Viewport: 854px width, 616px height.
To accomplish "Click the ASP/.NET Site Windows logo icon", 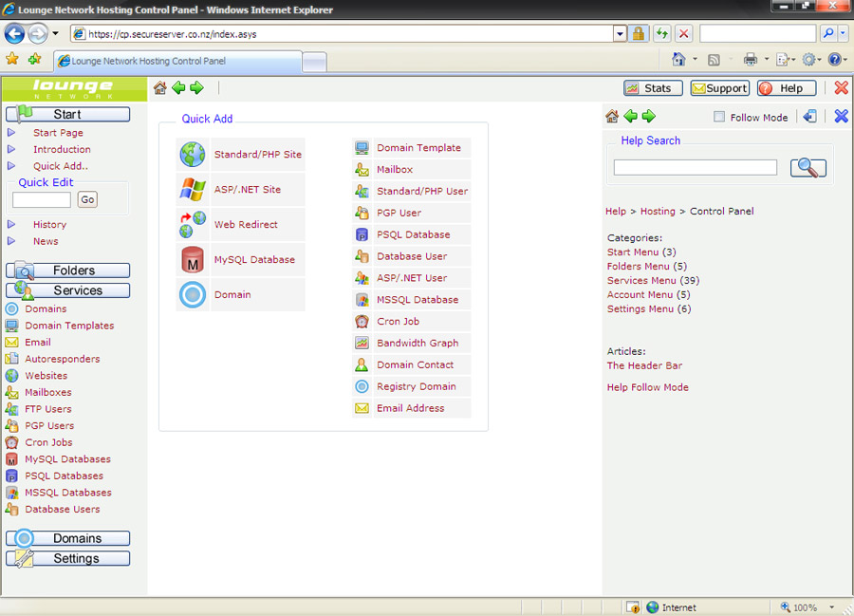I will [193, 189].
